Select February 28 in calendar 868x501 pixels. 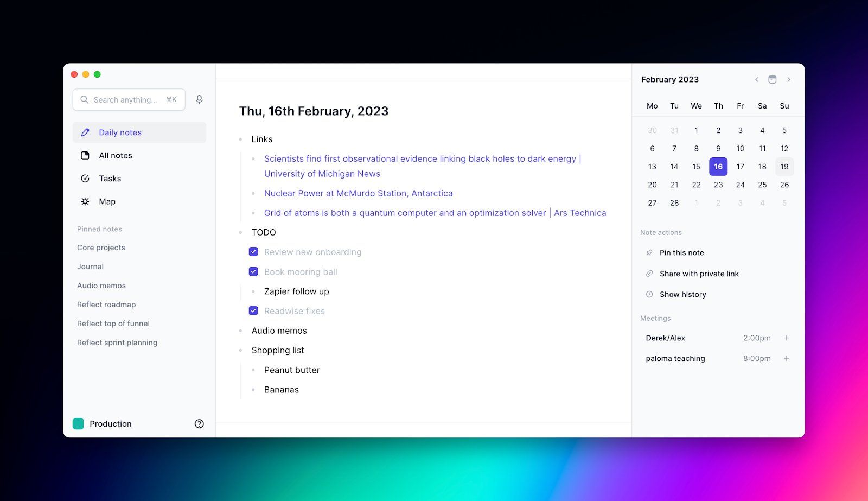pos(674,203)
